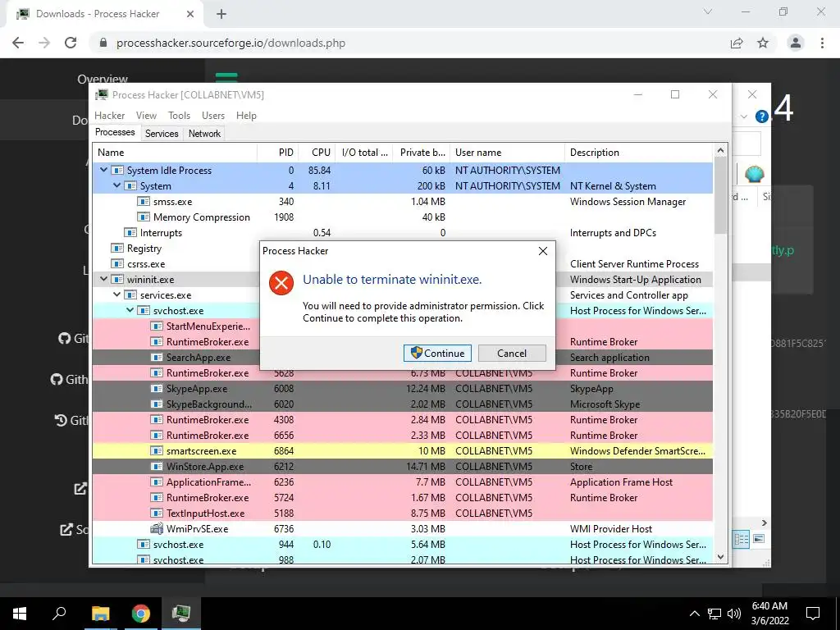Select the RuntimeBroker.exe row with PID 5628
This screenshot has width=840, height=630.
click(x=403, y=373)
